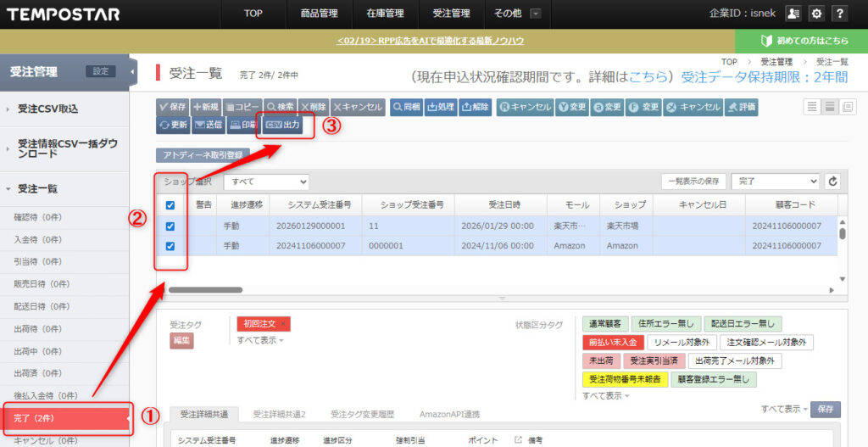Screen dimensions: 868x447
Task: Open the 検索 search tool
Action: coord(279,108)
